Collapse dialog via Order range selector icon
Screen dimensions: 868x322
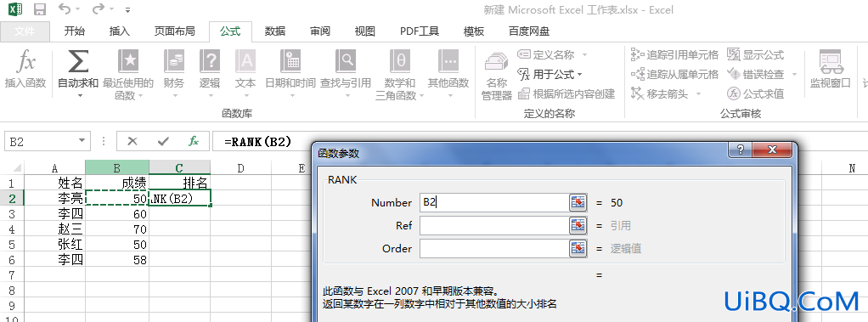(x=578, y=248)
